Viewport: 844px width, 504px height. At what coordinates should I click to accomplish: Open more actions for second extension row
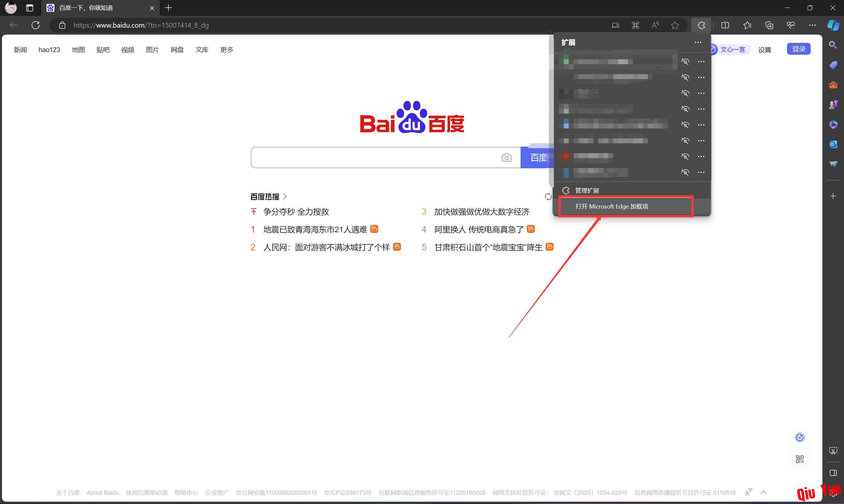[701, 77]
